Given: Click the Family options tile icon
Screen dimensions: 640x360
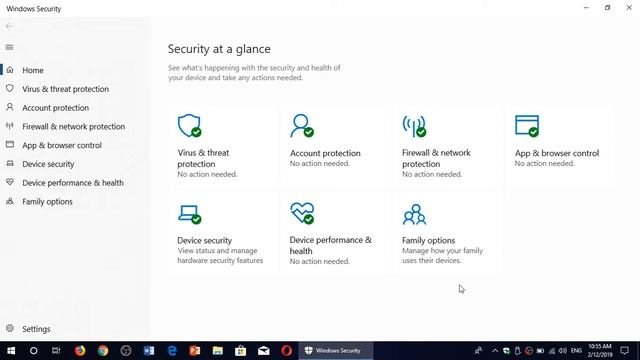Looking at the screenshot, I should [414, 215].
